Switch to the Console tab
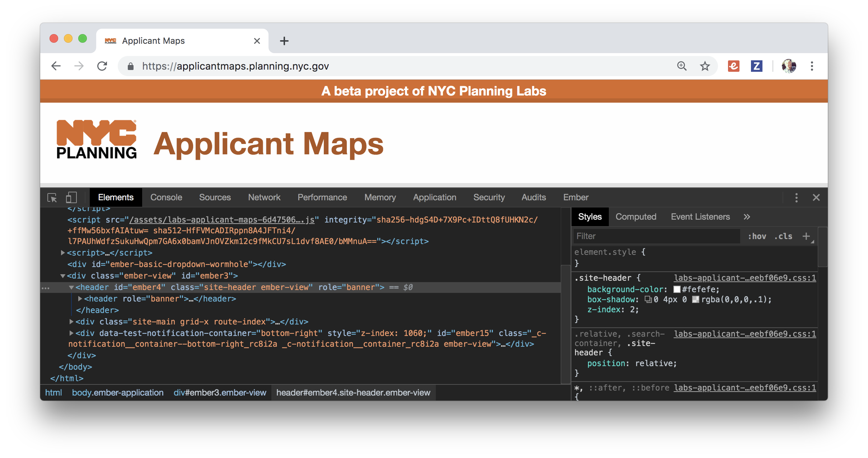The width and height of the screenshot is (868, 458). coord(166,197)
